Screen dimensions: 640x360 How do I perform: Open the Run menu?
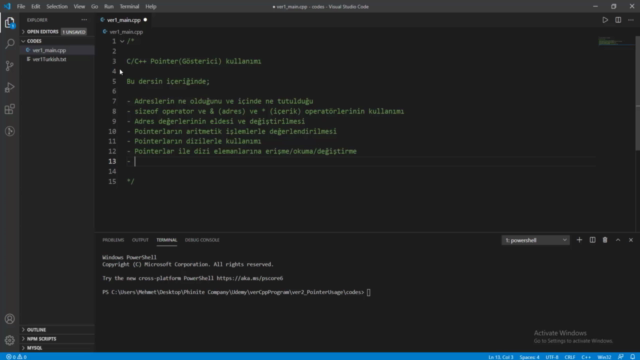coord(109,7)
